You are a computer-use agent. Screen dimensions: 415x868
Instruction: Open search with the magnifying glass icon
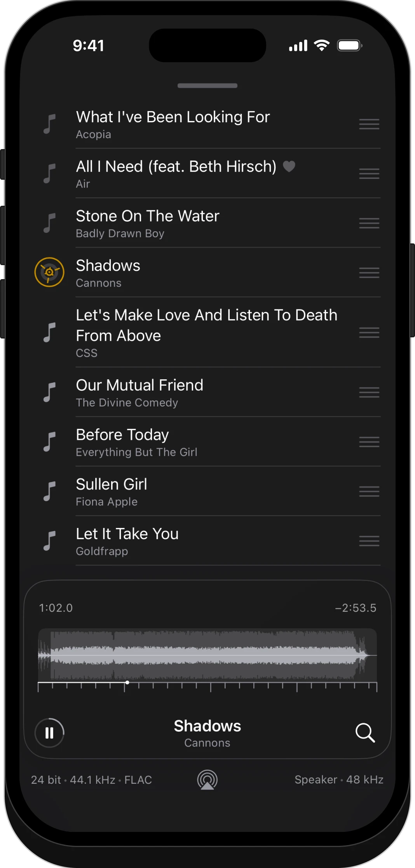click(x=365, y=733)
